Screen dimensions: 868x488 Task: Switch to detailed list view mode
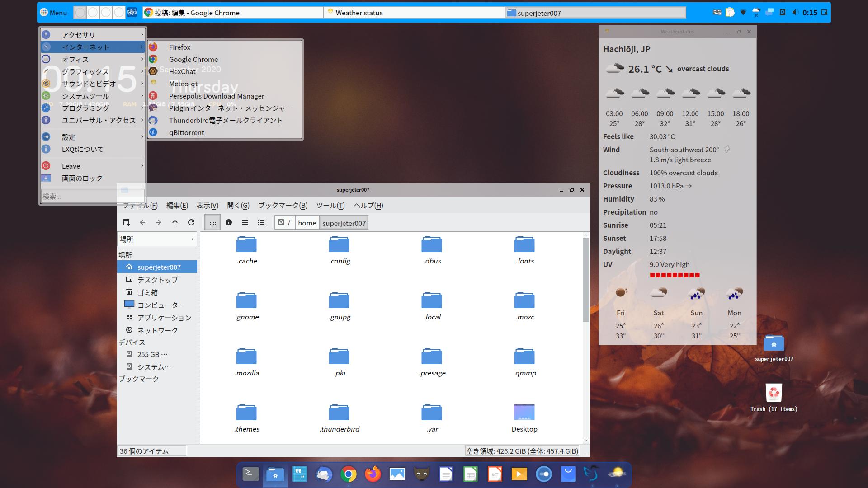tap(261, 222)
